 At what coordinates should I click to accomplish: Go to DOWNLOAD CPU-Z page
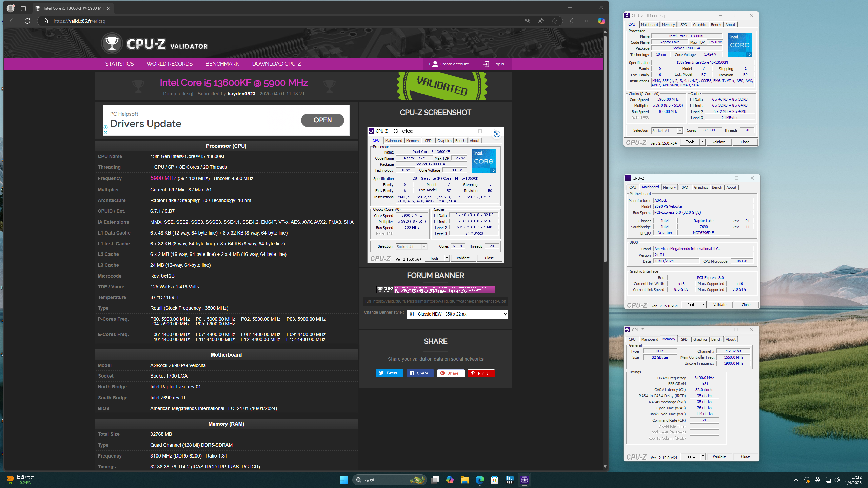point(276,64)
